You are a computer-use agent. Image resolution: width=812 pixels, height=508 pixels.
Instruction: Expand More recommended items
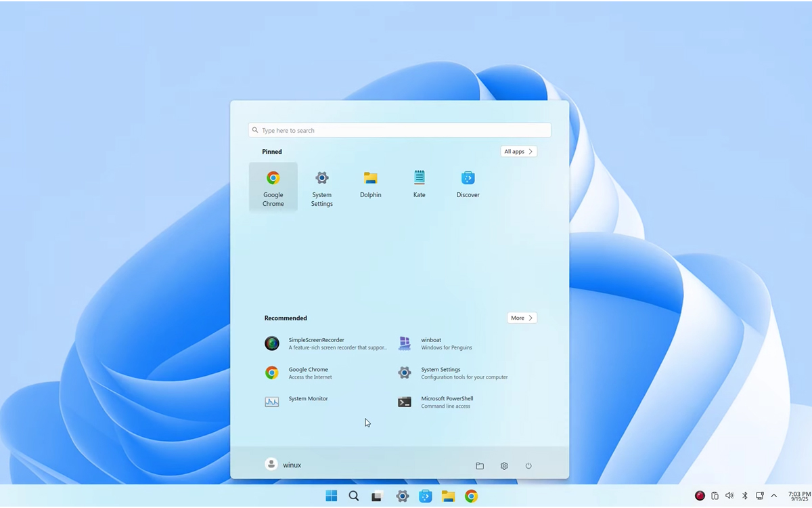point(522,318)
